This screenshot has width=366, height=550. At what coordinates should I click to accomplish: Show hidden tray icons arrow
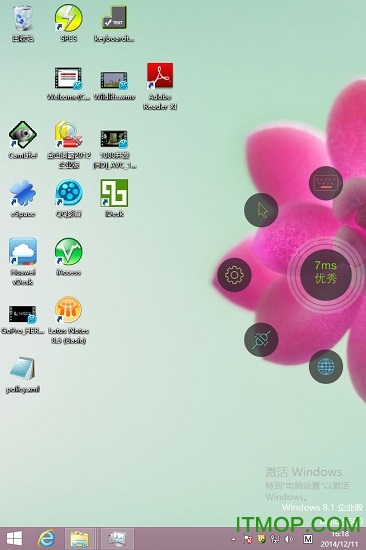234,539
